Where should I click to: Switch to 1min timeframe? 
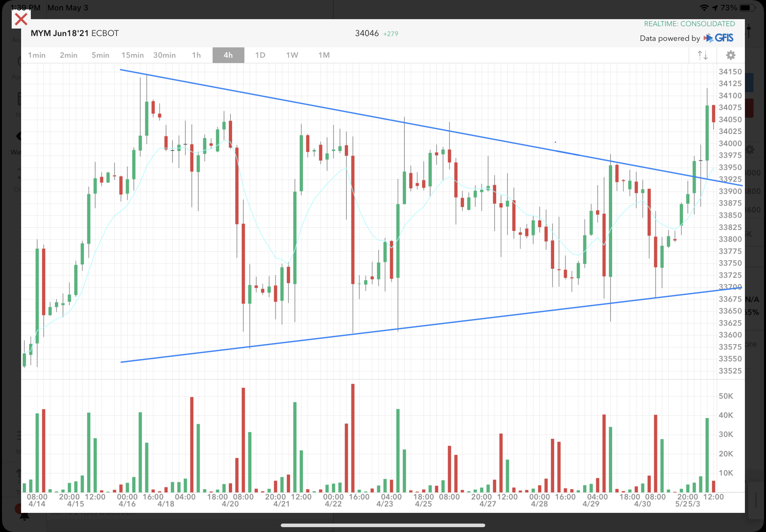37,55
